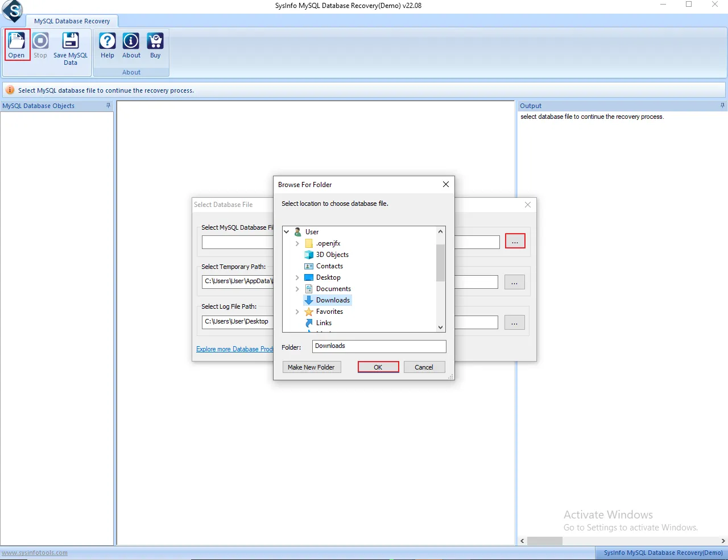
Task: Toggle the Output panel pin icon
Action: tap(723, 106)
